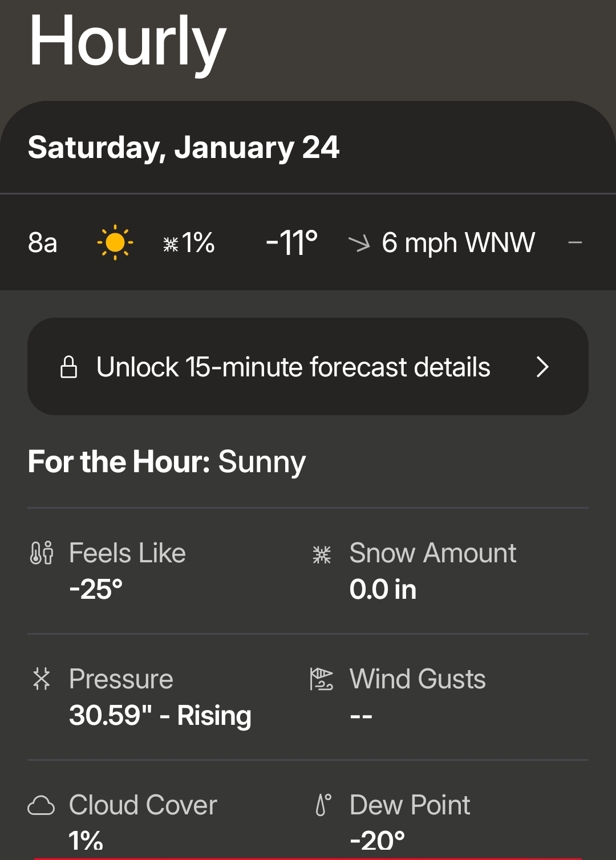The height and width of the screenshot is (860, 616).
Task: Click the wind direction arrow icon
Action: 359,244
